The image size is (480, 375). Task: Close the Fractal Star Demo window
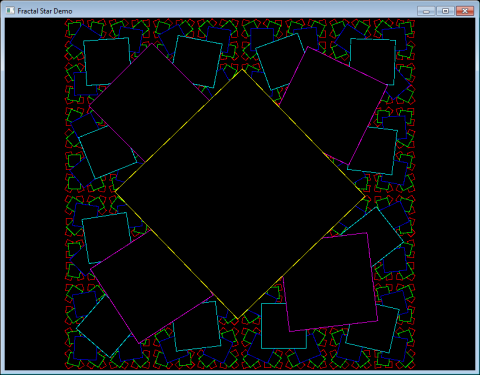coord(465,11)
